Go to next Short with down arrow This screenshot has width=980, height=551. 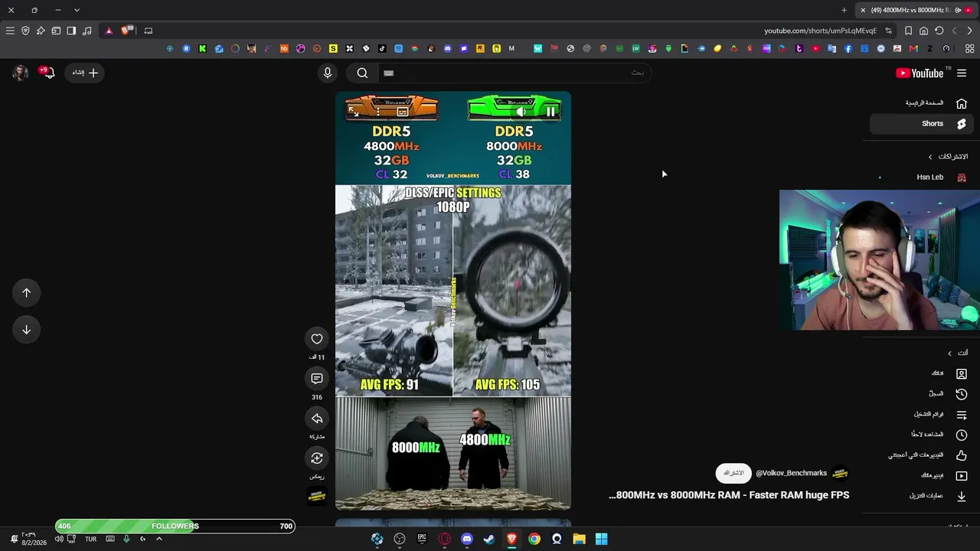(26, 329)
